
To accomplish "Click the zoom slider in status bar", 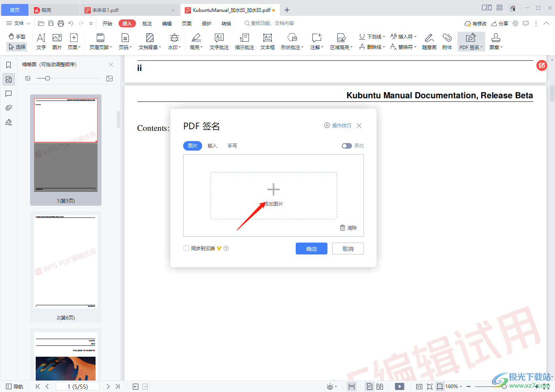I will point(503,386).
